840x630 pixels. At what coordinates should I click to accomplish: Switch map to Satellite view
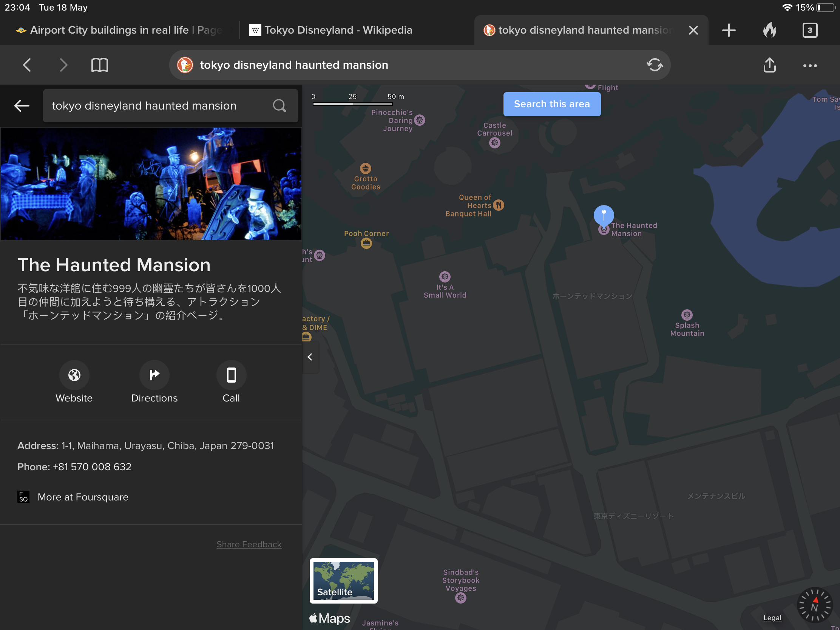(343, 581)
